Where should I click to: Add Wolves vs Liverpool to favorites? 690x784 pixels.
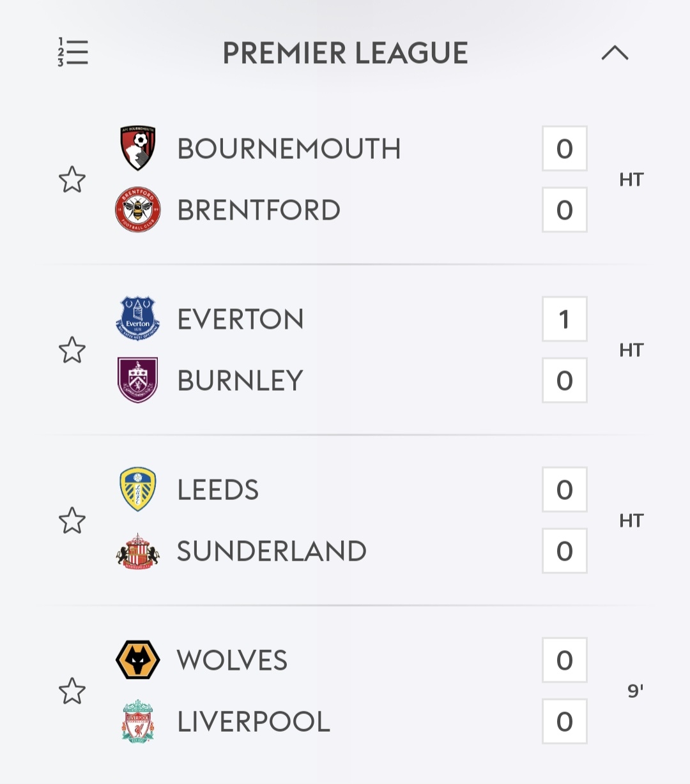72,691
